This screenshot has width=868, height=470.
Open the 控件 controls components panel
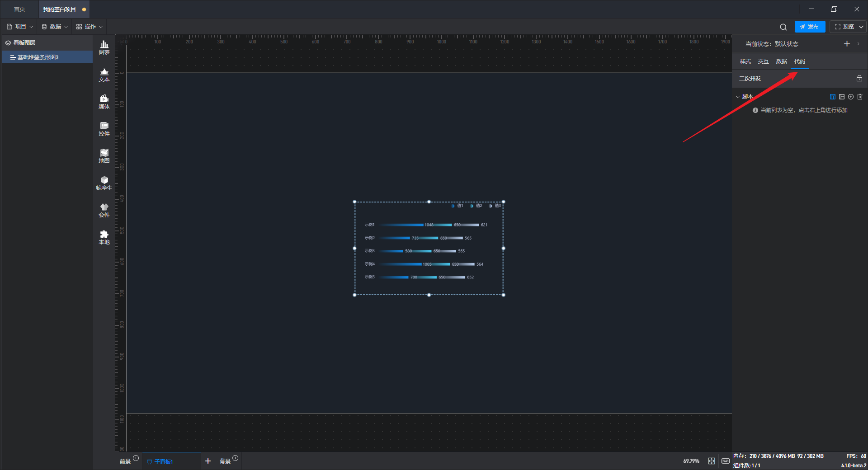tap(104, 129)
